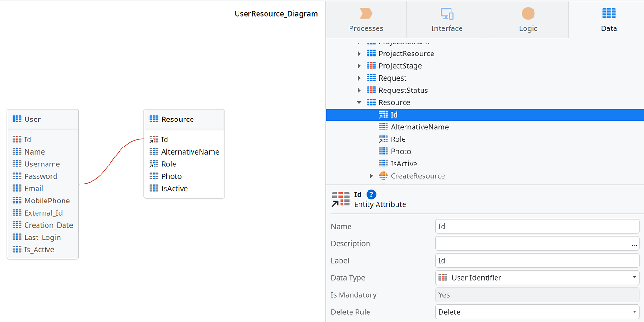Click the Resource entity icon in the tree
The height and width of the screenshot is (322, 644).
(x=370, y=102)
